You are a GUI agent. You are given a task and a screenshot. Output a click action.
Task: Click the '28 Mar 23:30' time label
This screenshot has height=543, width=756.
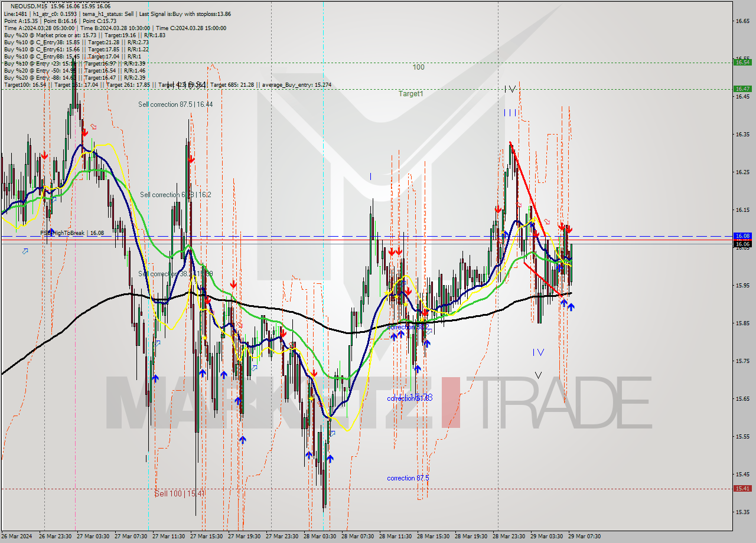[509, 537]
